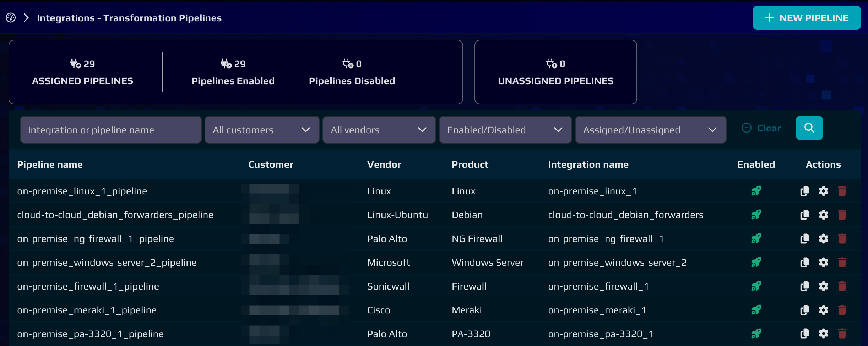
Task: Click the dashboard home icon in breadcrumb
Action: pyautogui.click(x=11, y=18)
